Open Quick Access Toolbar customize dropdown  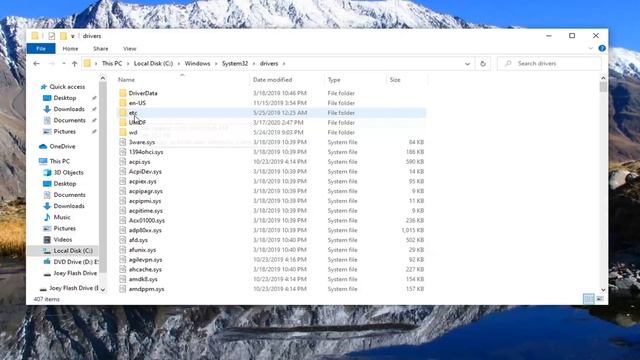coord(73,36)
